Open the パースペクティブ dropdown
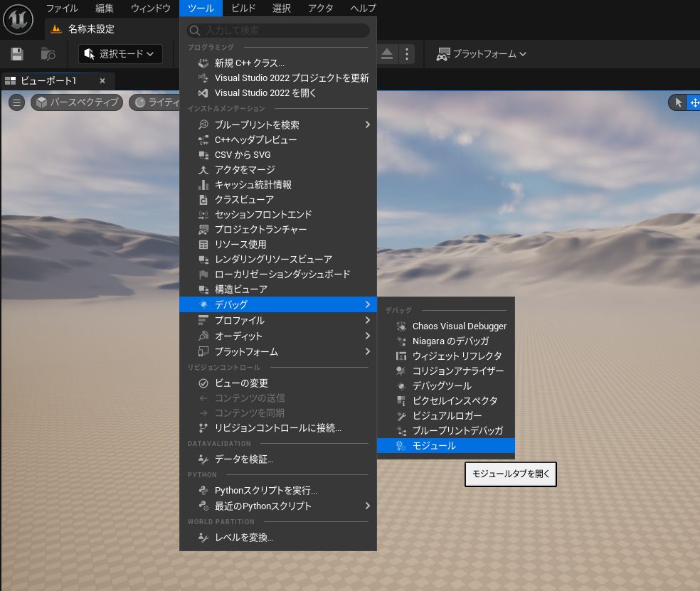 (78, 102)
